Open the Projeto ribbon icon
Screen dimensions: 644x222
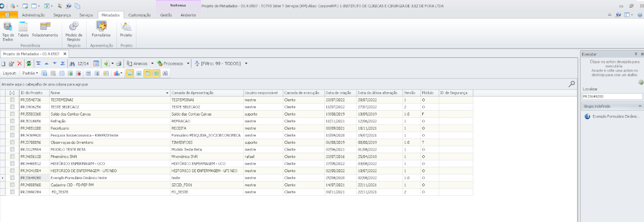coord(126,29)
